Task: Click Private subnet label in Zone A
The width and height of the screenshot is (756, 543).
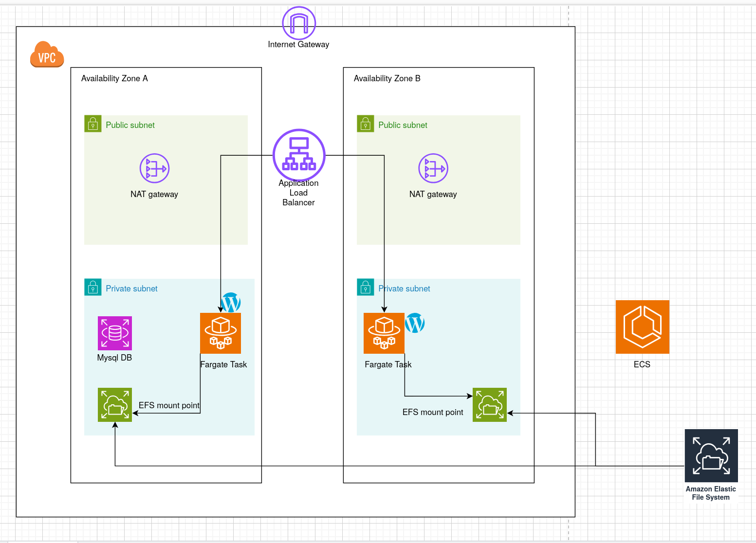Action: click(x=131, y=289)
